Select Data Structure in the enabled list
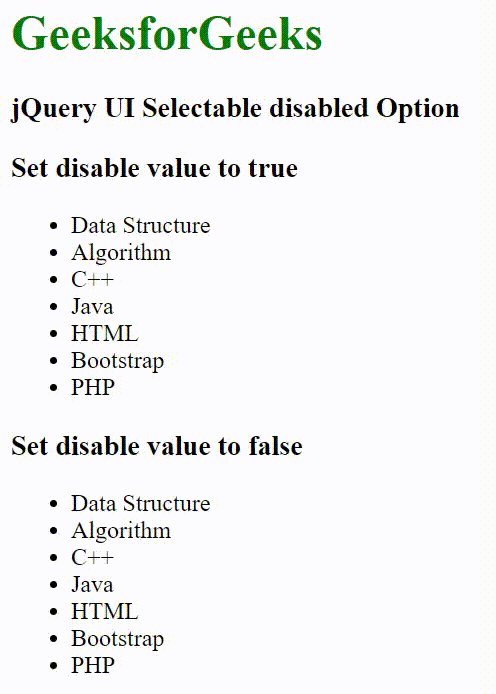This screenshot has width=496, height=694. 141,503
